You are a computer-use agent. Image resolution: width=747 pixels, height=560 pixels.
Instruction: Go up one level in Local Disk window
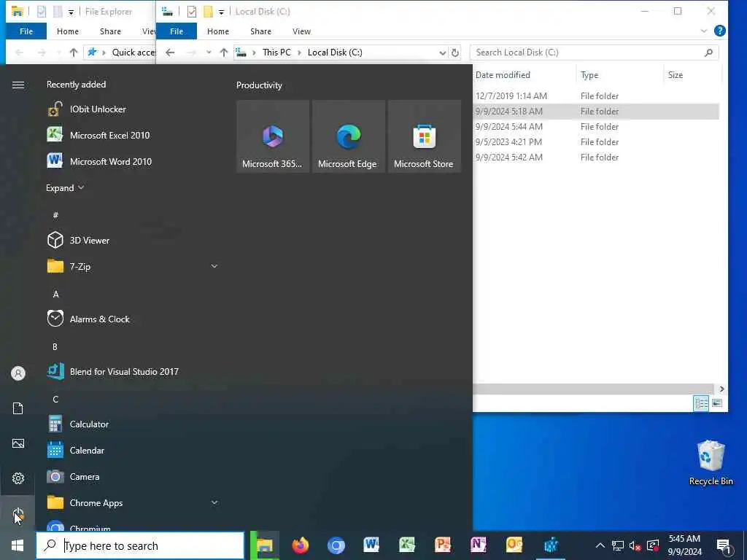coord(224,52)
